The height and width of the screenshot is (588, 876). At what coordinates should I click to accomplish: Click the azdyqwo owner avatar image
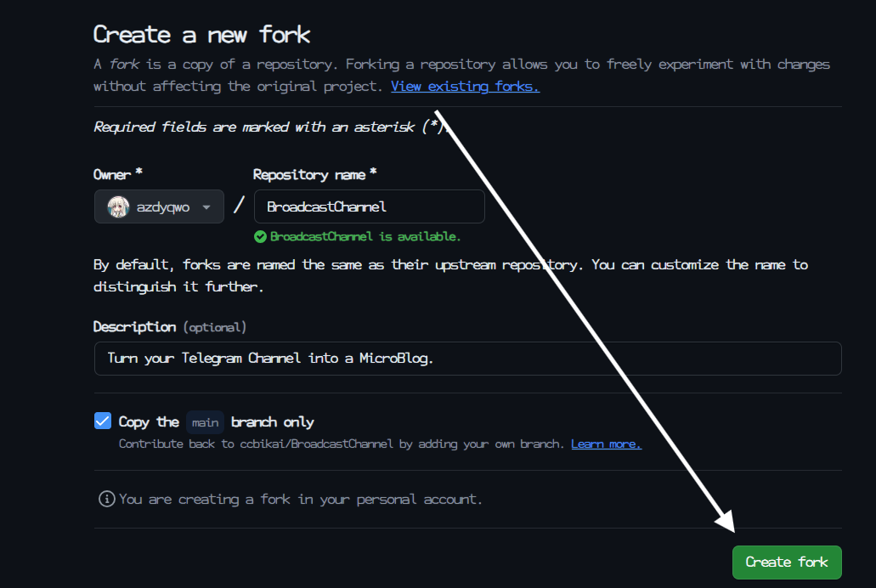point(117,206)
